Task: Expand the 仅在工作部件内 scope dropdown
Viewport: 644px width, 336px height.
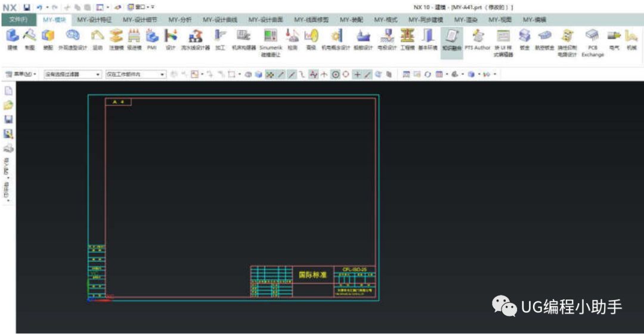Action: click(135, 74)
